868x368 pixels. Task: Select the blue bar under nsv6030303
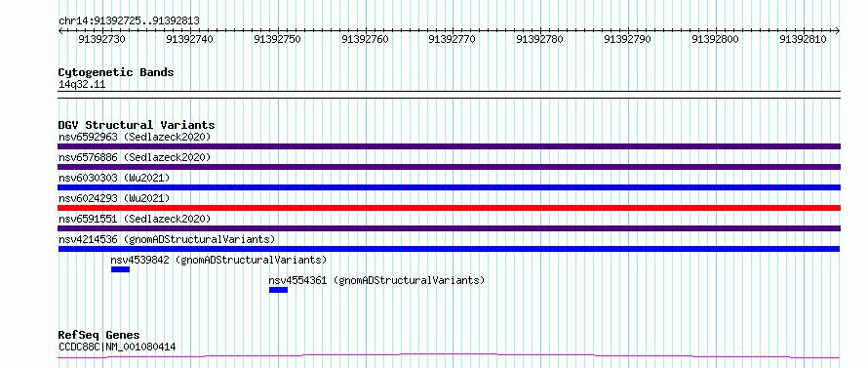(x=449, y=187)
